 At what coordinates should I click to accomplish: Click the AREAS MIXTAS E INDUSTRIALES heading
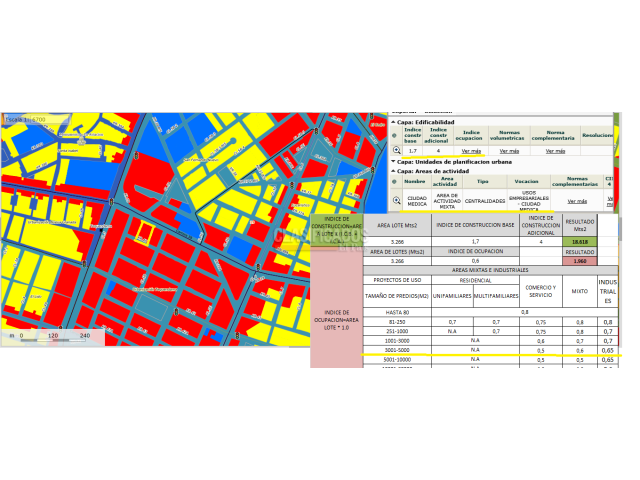point(490,270)
